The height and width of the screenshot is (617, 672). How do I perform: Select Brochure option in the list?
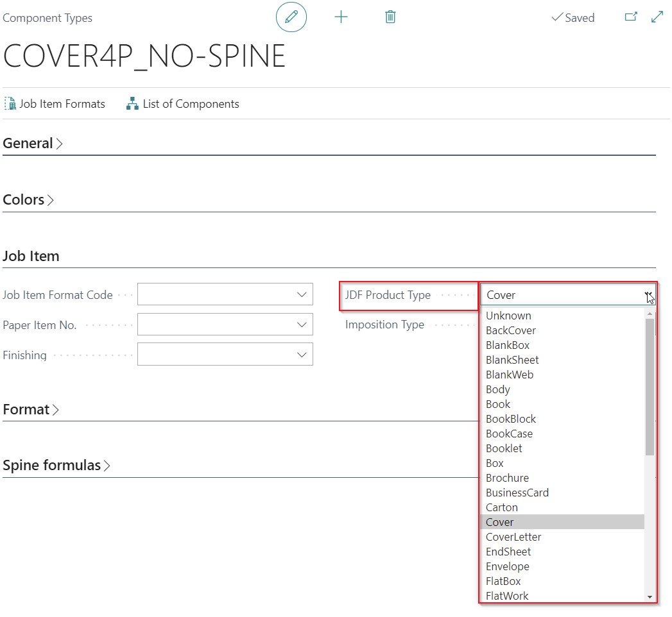507,478
